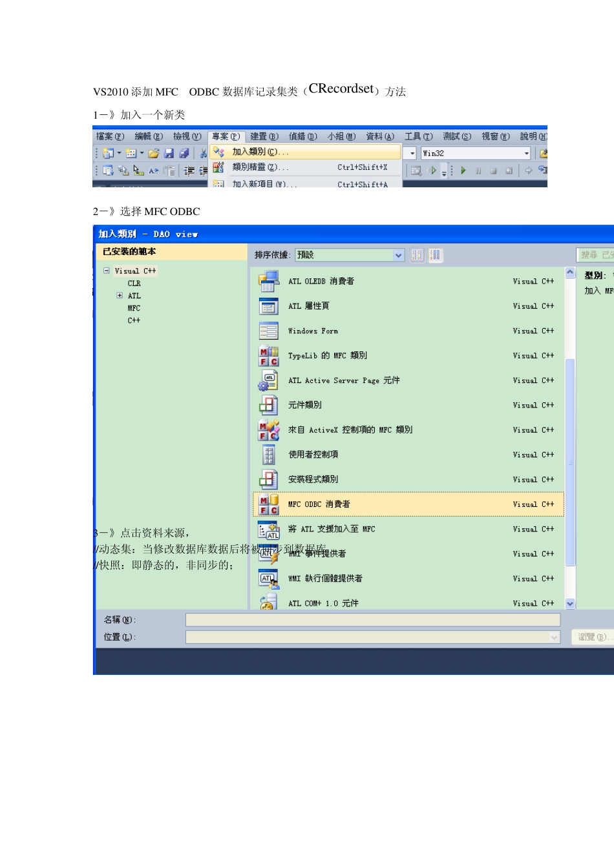
Task: Open the 偵錯 (D) menu
Action: click(x=302, y=136)
